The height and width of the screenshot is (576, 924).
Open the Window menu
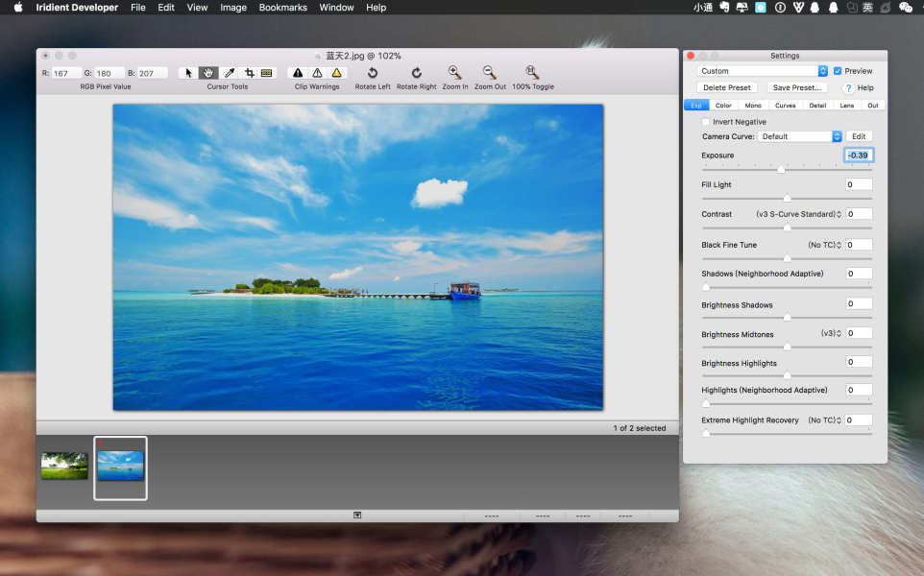tap(336, 8)
